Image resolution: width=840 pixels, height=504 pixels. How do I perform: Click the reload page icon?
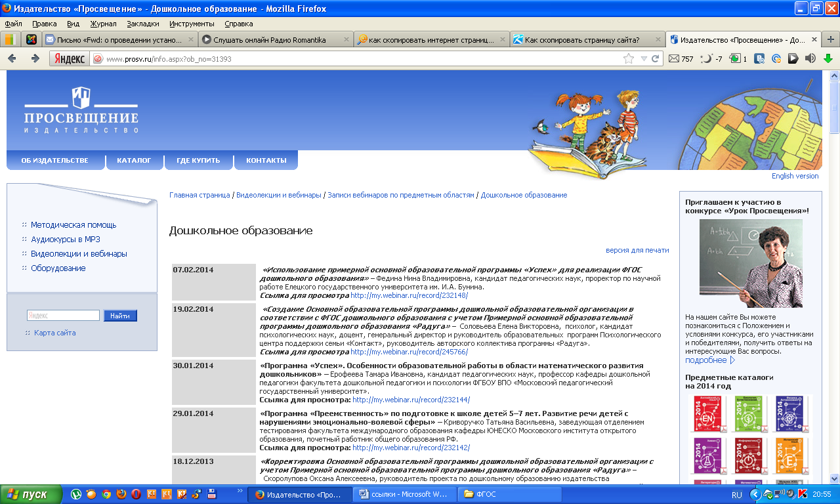coord(654,58)
